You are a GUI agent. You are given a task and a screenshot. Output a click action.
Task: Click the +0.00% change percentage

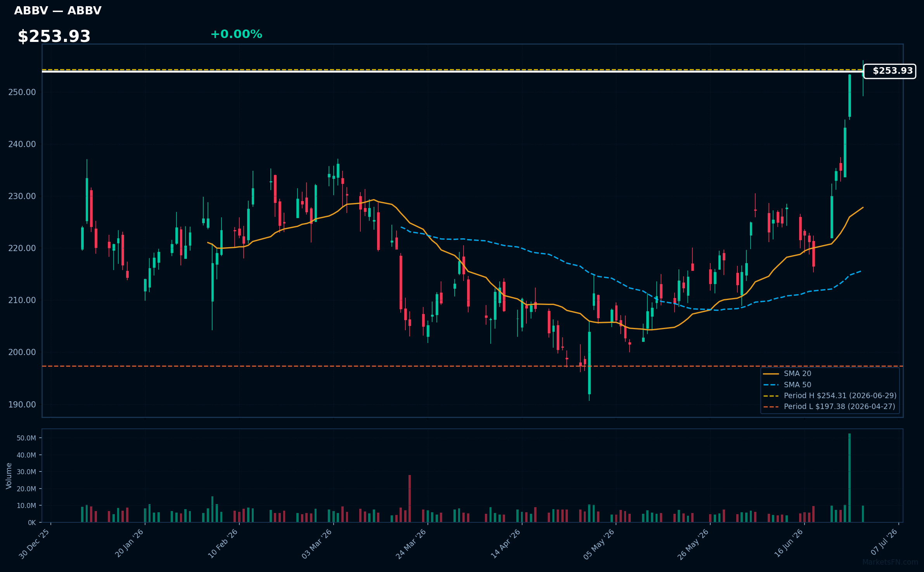236,34
